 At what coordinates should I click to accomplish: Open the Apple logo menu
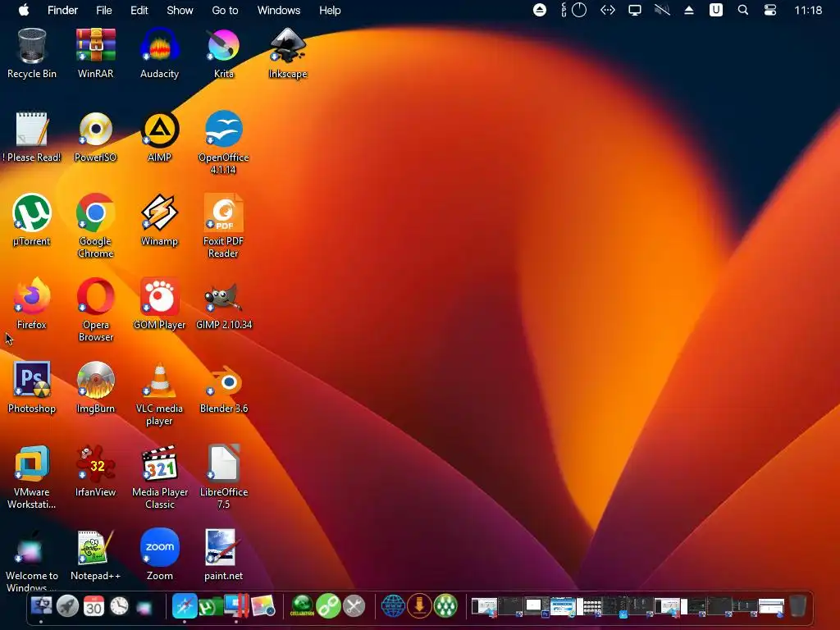(x=24, y=10)
